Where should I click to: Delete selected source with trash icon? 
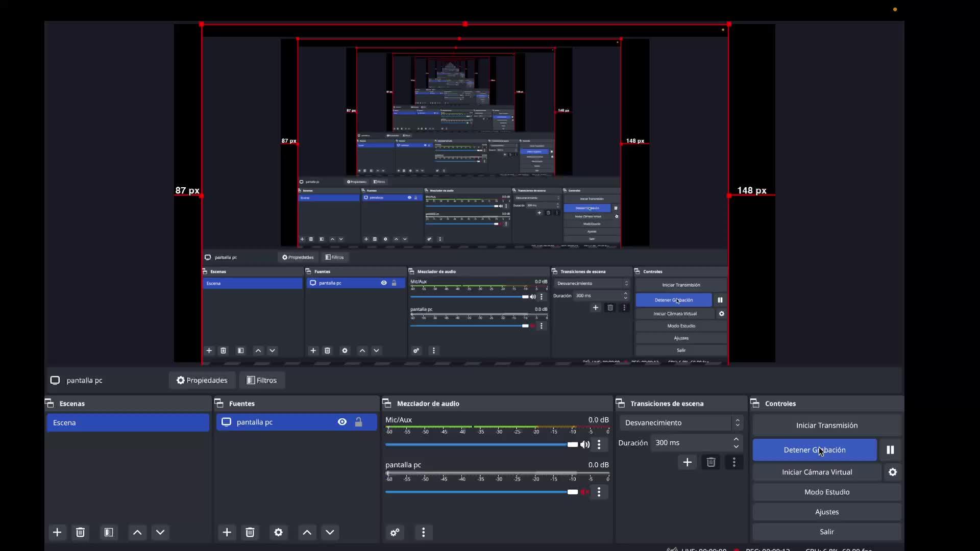click(x=250, y=532)
